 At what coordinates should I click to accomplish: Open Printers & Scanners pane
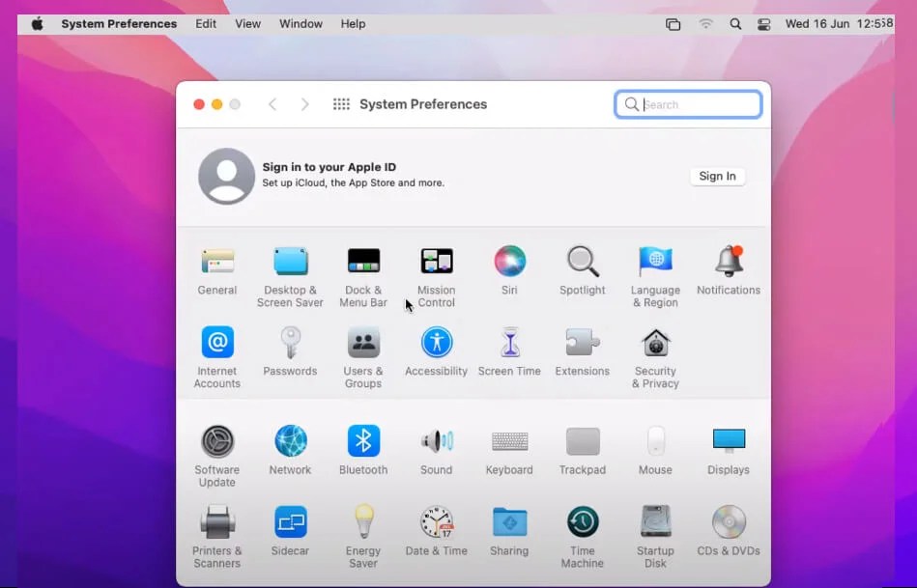click(x=217, y=522)
